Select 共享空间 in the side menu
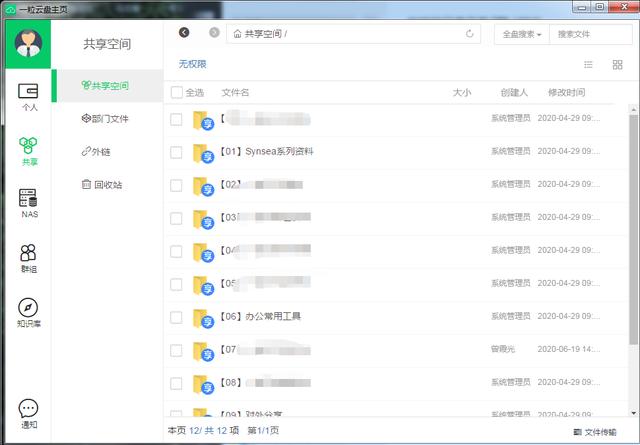 coord(105,85)
